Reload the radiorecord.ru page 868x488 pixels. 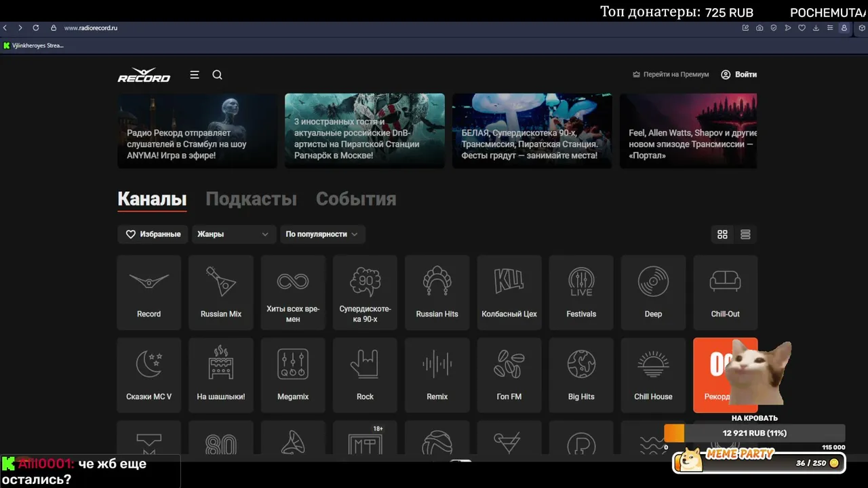(36, 28)
